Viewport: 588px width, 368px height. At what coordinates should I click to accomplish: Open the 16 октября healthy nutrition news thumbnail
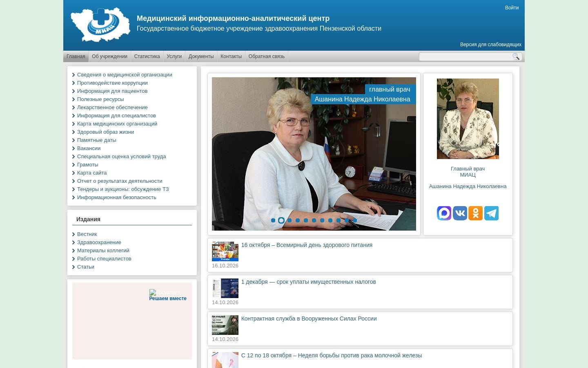[x=225, y=251]
